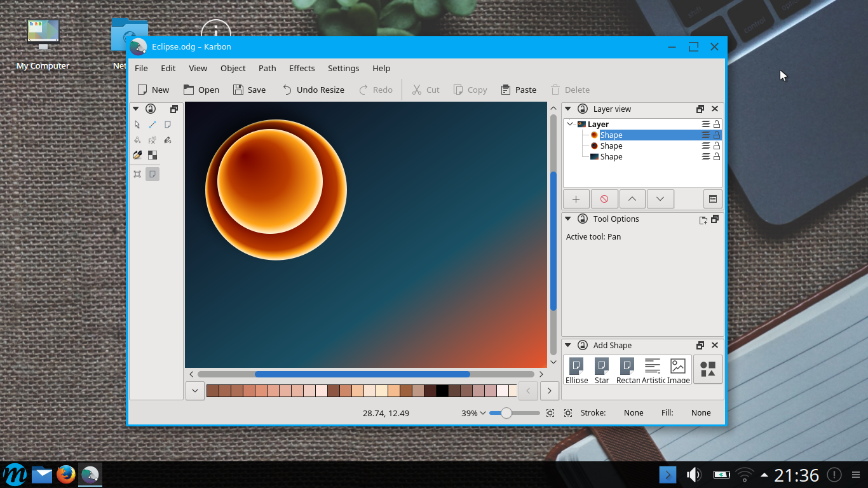
Task: Click zoom fit whole page icon
Action: (x=567, y=413)
